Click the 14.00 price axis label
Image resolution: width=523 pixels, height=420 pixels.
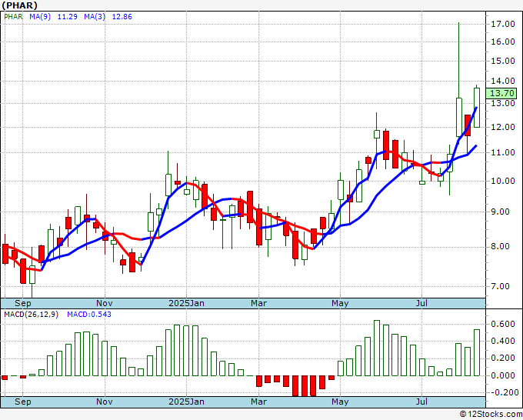pos(503,81)
